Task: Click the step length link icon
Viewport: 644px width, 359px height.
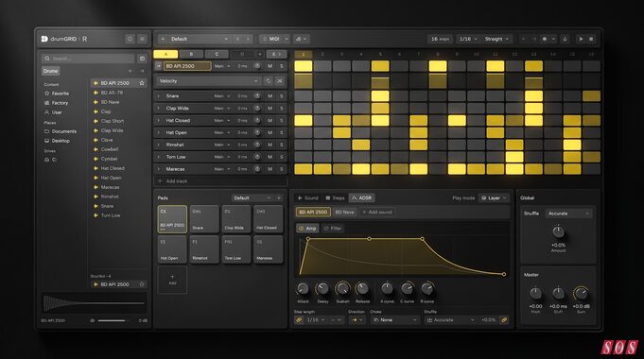Action: point(300,319)
